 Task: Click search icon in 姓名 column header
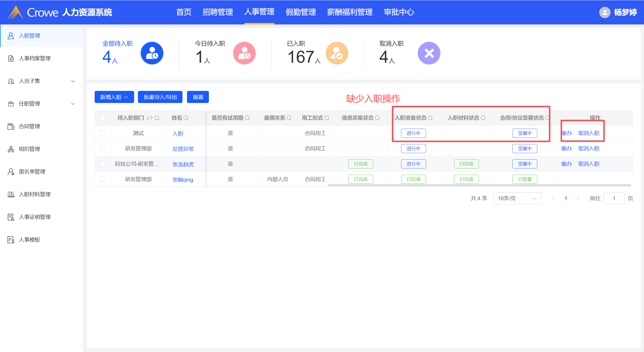click(x=186, y=118)
